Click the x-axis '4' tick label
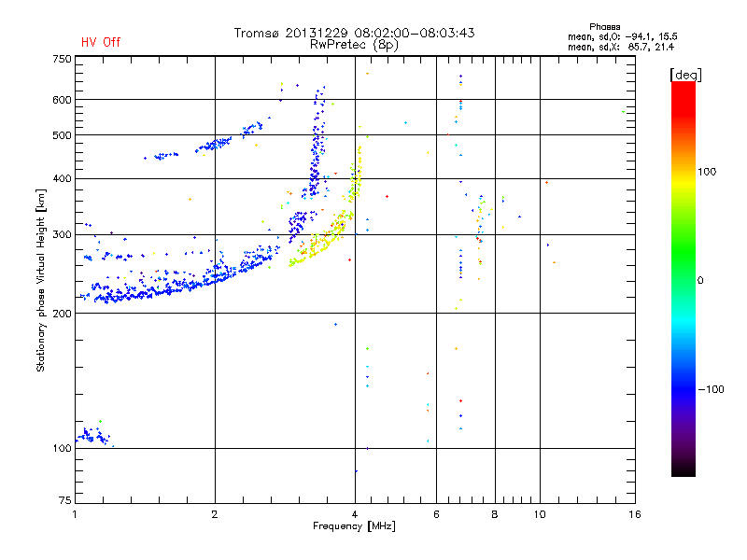 [x=355, y=514]
